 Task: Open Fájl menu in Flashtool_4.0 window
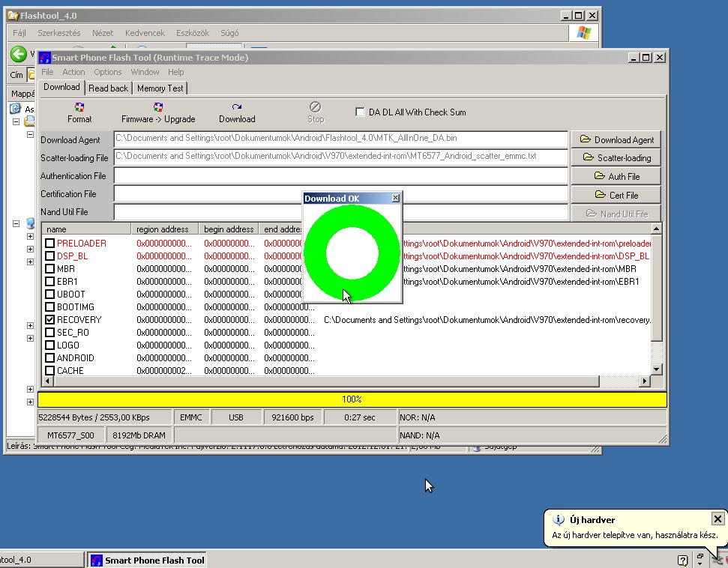[19, 33]
